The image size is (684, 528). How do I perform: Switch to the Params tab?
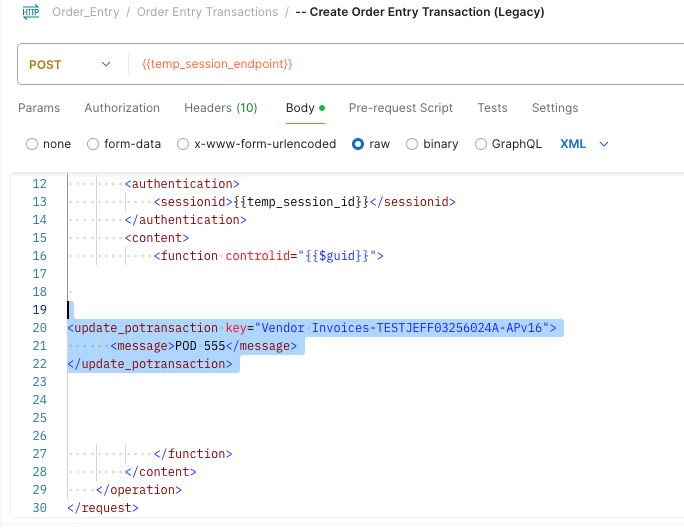click(39, 108)
